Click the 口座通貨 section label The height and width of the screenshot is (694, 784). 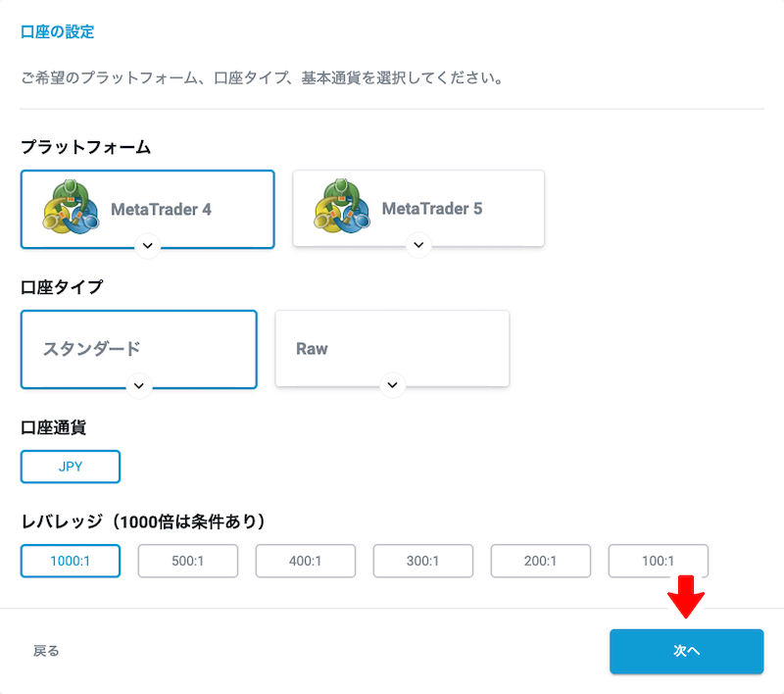click(54, 428)
